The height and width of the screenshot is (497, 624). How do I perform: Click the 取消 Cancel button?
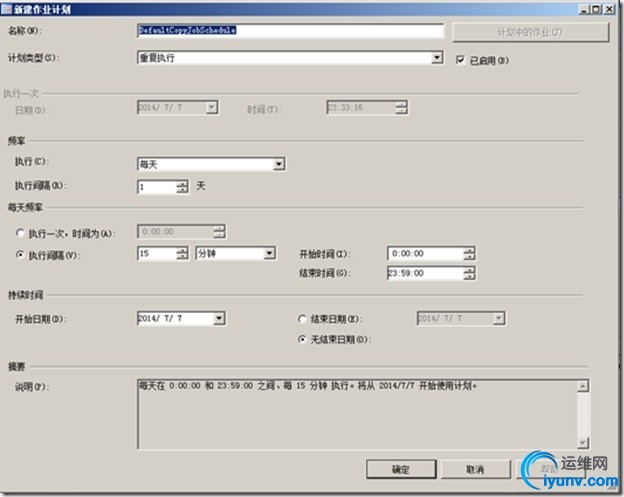475,470
